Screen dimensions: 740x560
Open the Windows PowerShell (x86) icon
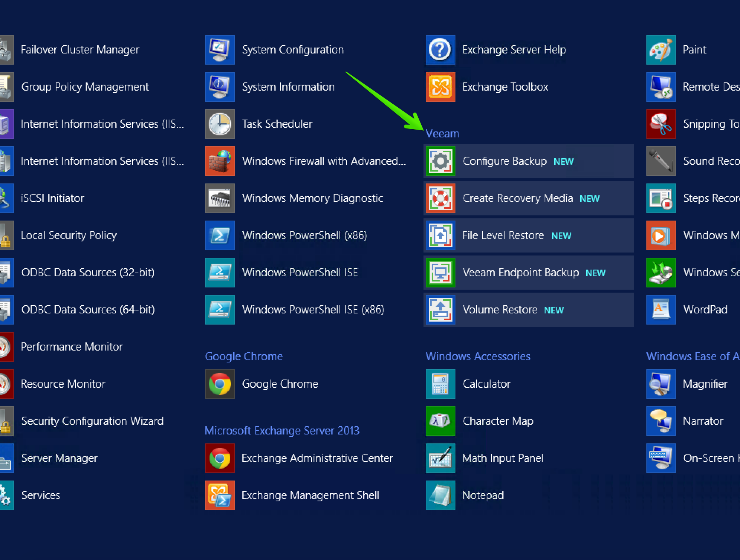click(220, 235)
